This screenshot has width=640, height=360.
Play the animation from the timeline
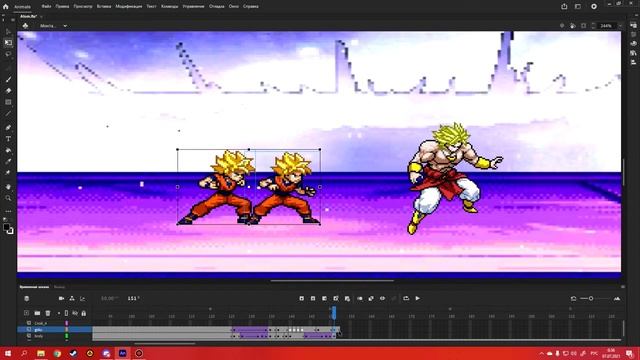(x=418, y=298)
